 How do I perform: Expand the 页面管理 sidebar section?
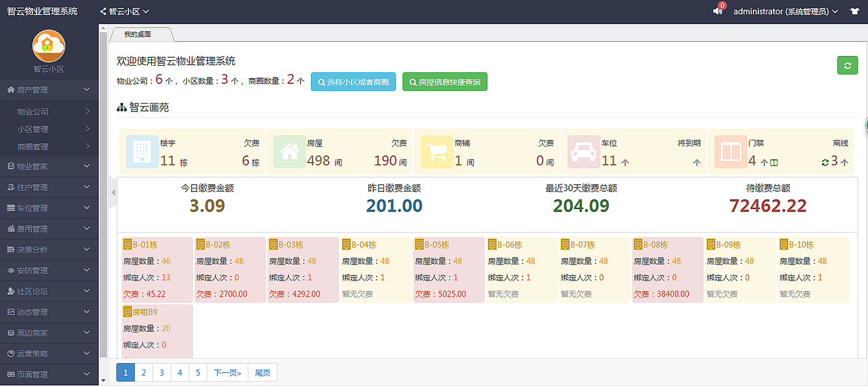[49, 375]
